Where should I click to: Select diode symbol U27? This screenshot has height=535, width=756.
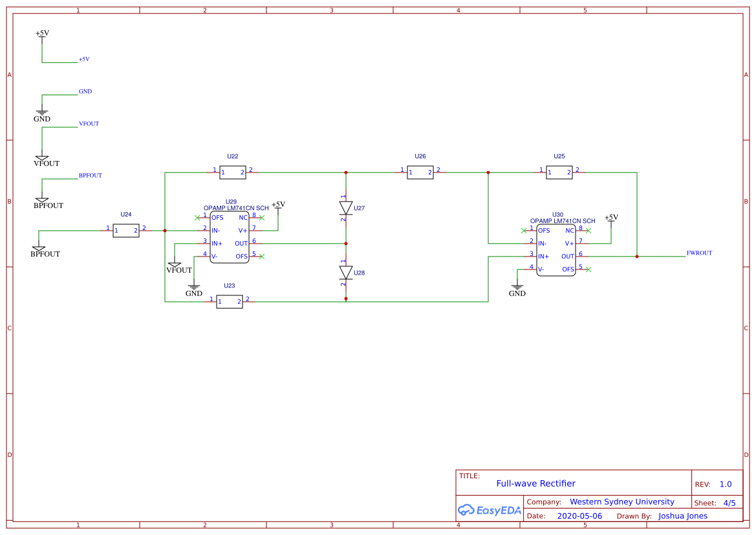[346, 208]
